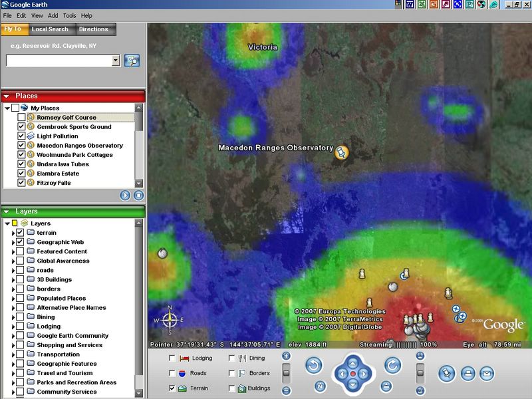Click the Word icon in the Office shortcut bar

coord(410,5)
